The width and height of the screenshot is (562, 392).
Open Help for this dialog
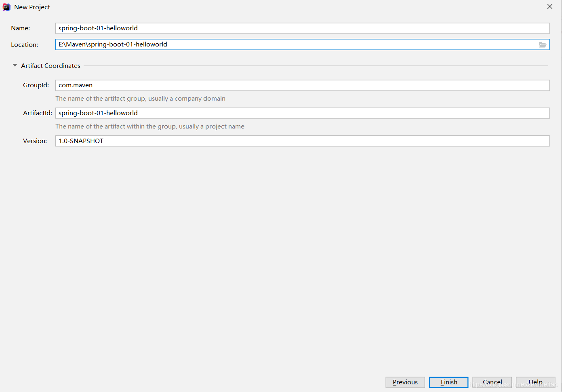[535, 382]
